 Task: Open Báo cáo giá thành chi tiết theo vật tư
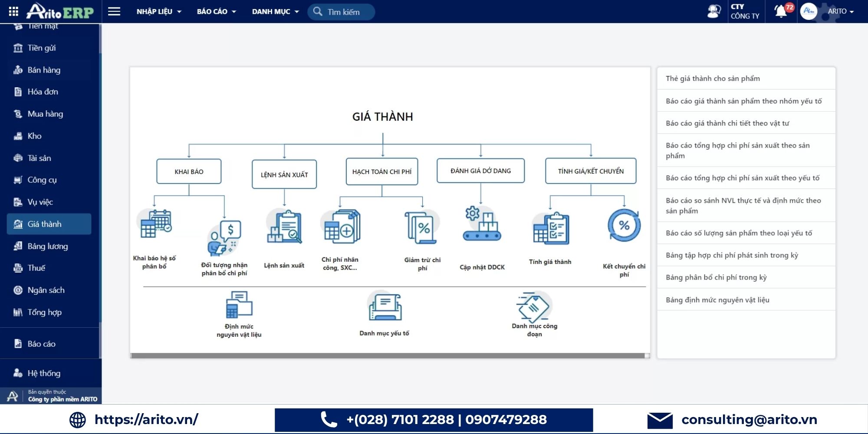(746, 123)
